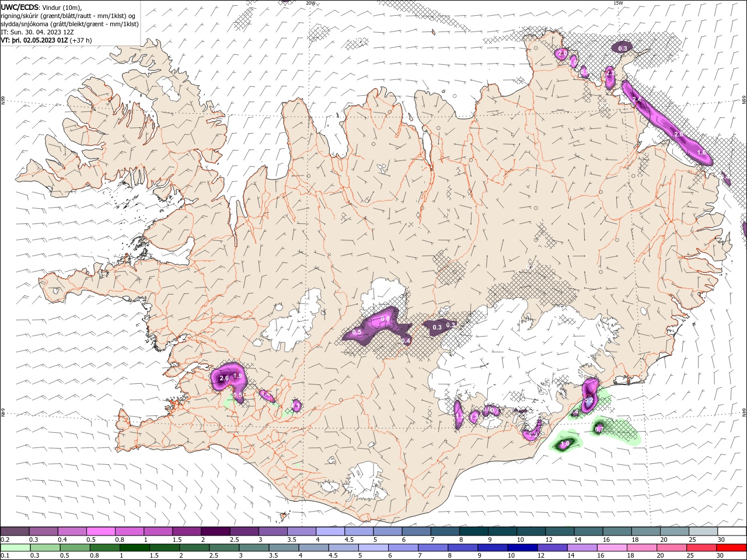This screenshot has height=560, width=747.
Task: Click the red bottom-row swatch labeled 30
Action: coord(731,548)
